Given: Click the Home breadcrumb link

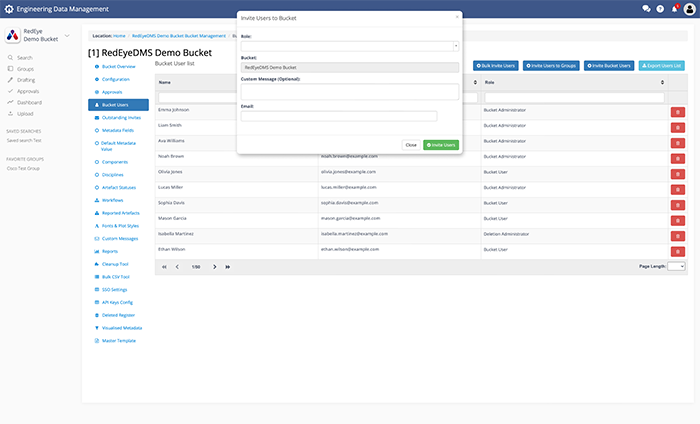Looking at the screenshot, I should [x=119, y=34].
